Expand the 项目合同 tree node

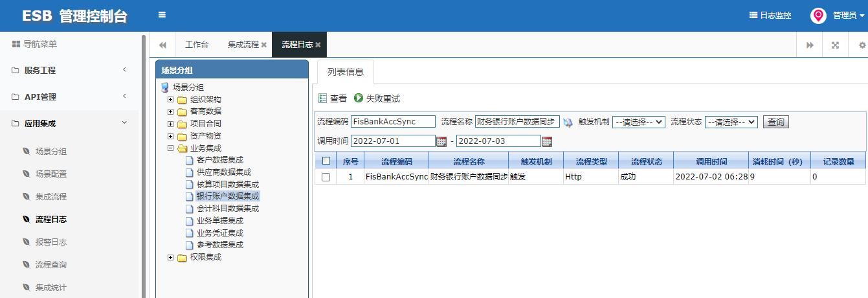[170, 124]
